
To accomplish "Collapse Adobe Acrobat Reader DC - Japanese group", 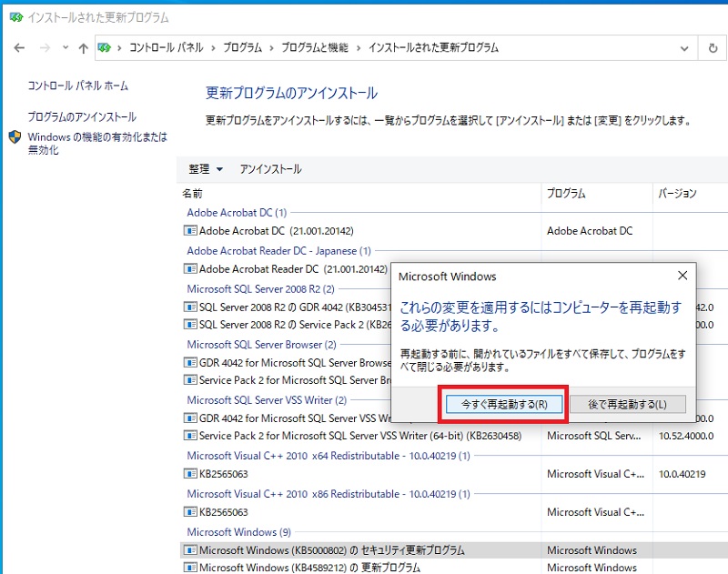I will [x=279, y=251].
